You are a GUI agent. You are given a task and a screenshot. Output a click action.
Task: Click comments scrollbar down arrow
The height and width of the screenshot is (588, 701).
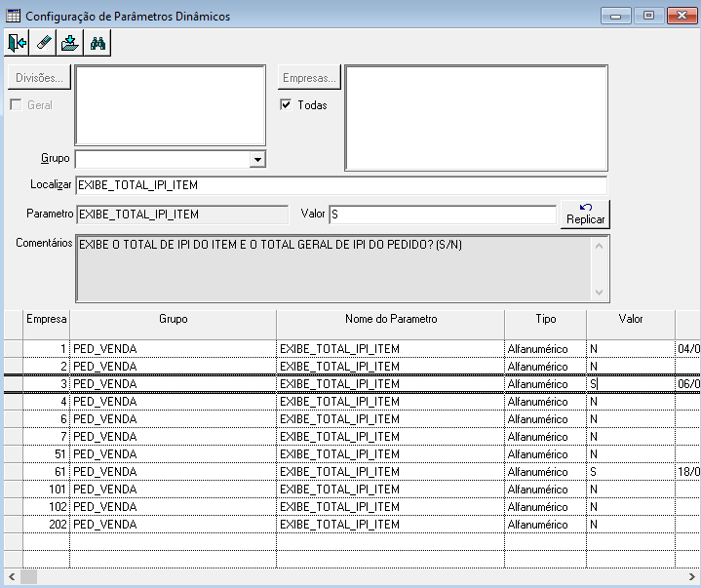[x=599, y=292]
